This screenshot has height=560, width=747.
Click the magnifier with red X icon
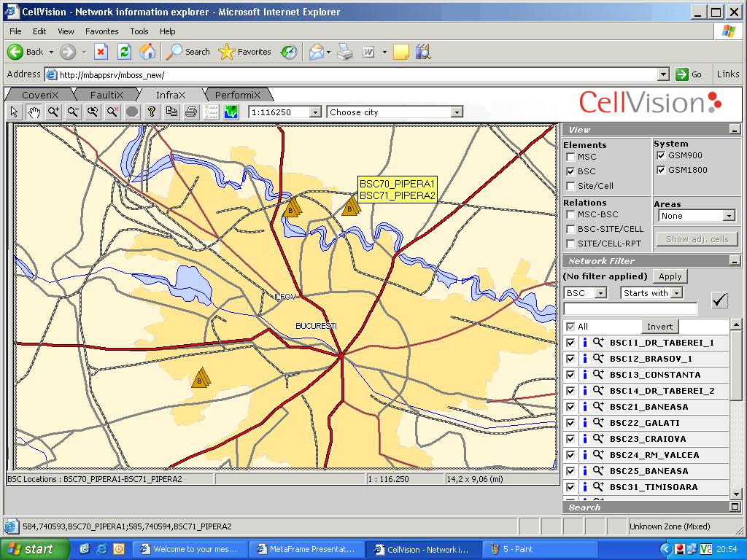(x=112, y=112)
